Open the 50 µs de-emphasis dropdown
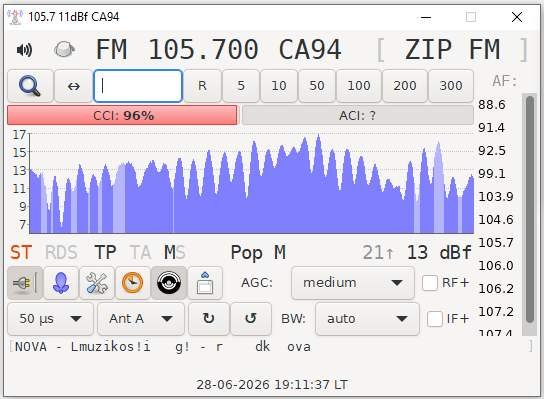This screenshot has width=544, height=399. [x=50, y=319]
